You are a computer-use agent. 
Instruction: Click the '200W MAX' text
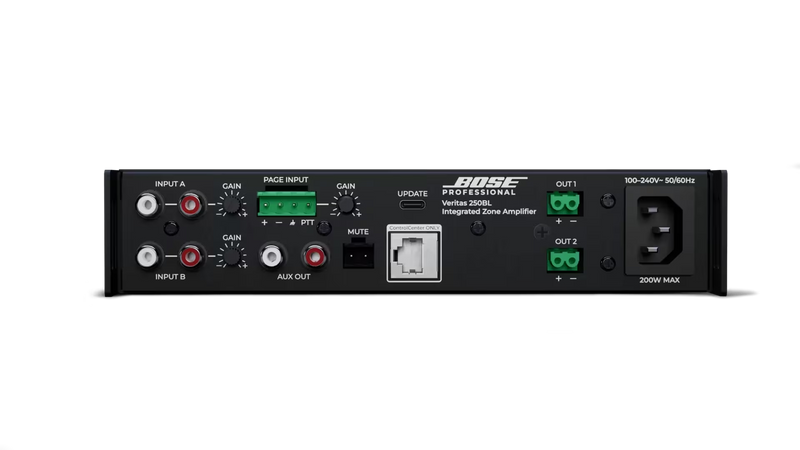pyautogui.click(x=659, y=280)
